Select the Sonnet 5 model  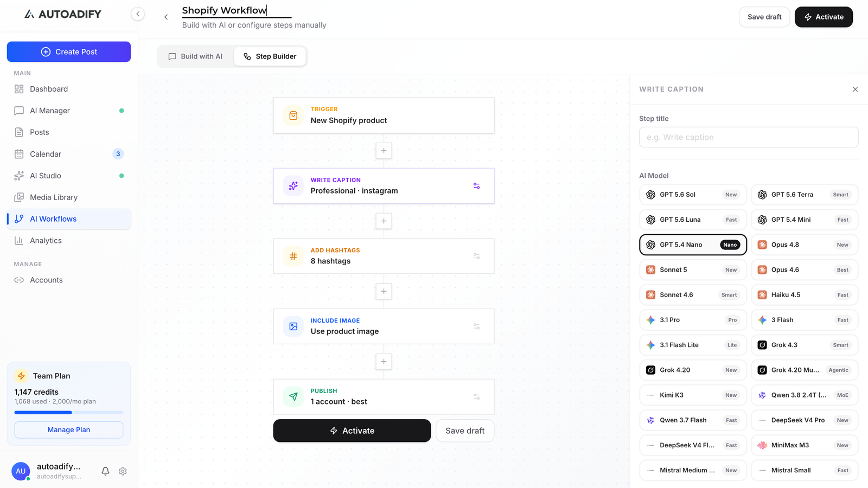[x=693, y=270]
